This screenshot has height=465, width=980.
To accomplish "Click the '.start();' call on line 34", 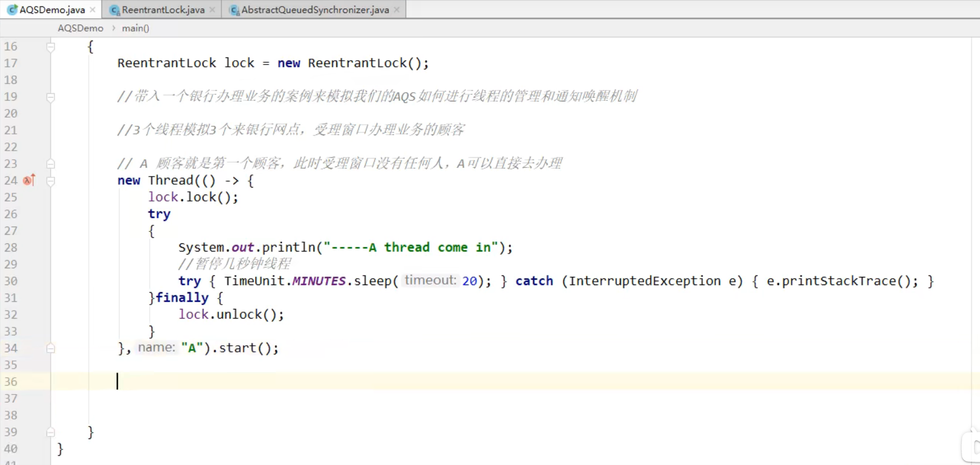I will click(245, 348).
